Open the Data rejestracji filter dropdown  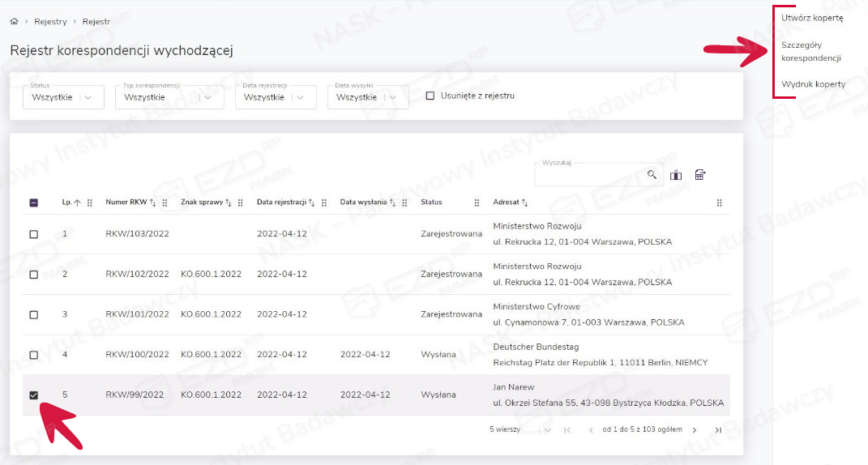click(275, 97)
